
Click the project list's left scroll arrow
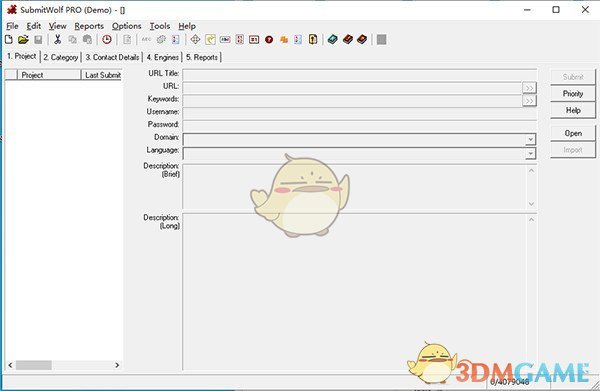tap(10, 365)
